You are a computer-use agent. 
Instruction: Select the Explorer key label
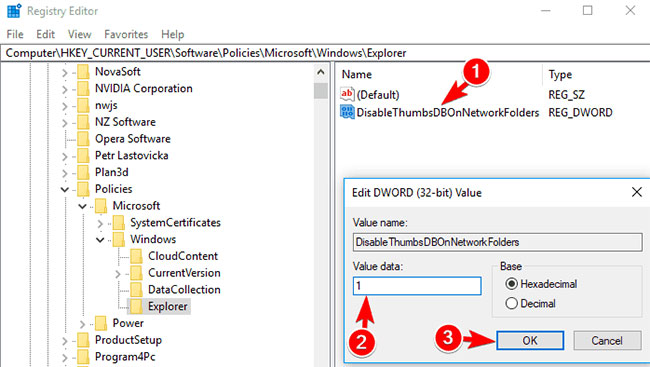pos(167,306)
